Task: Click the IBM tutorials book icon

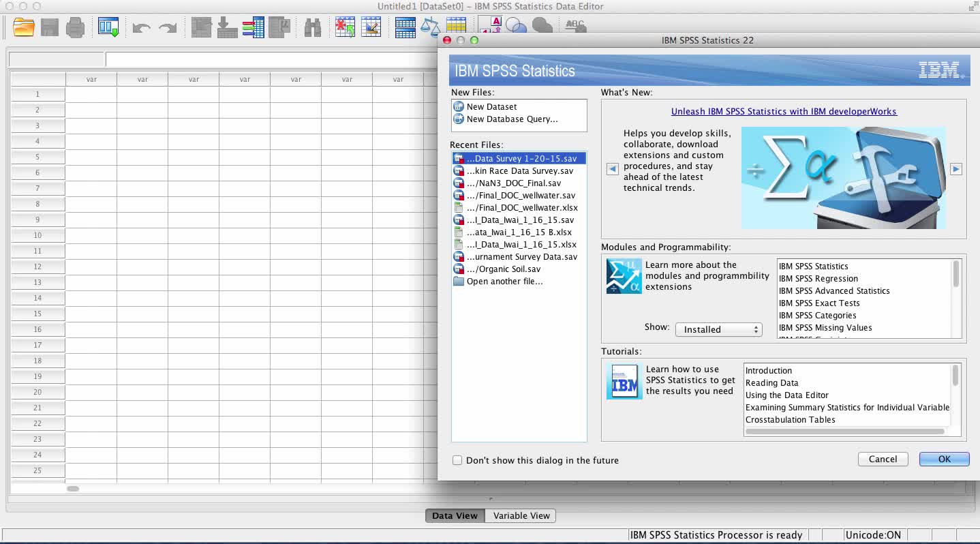Action: point(624,382)
